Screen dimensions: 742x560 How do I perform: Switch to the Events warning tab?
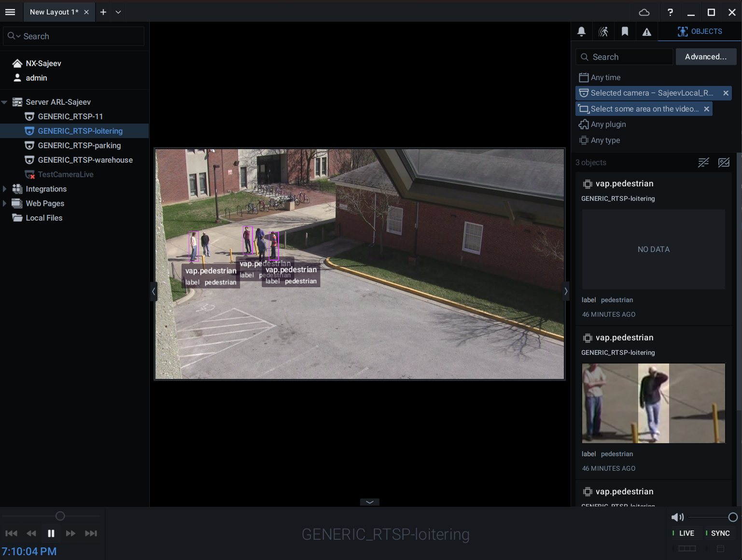[x=647, y=32]
